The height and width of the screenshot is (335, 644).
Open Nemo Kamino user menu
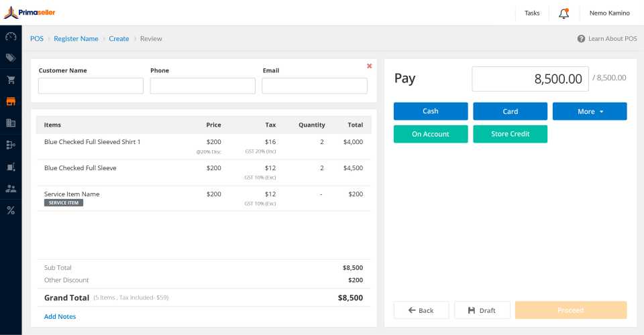tap(609, 13)
